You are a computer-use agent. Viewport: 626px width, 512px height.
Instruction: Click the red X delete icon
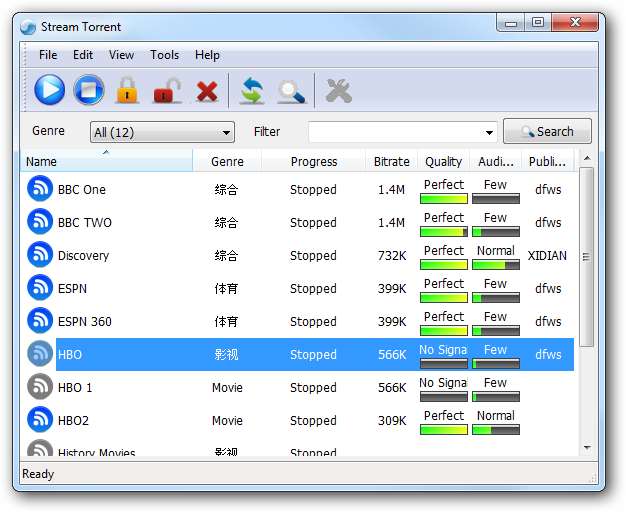click(x=207, y=92)
